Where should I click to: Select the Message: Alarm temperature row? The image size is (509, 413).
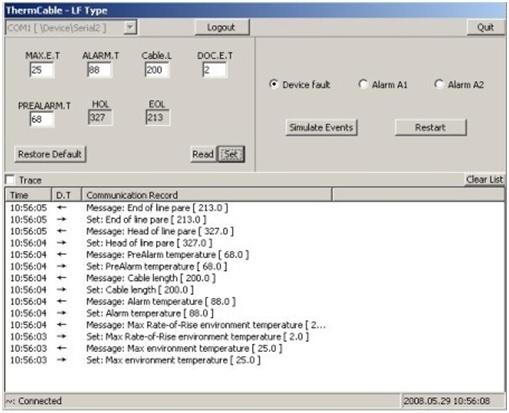[x=255, y=302]
